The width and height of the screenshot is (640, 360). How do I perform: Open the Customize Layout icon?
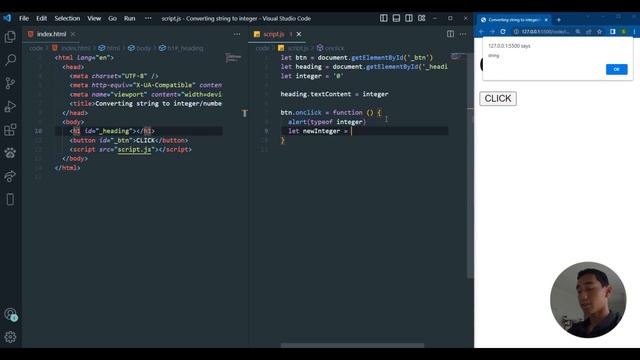coord(422,18)
